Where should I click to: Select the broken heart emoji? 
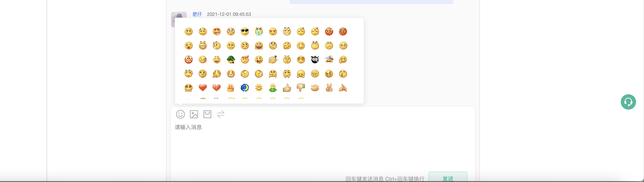217,88
